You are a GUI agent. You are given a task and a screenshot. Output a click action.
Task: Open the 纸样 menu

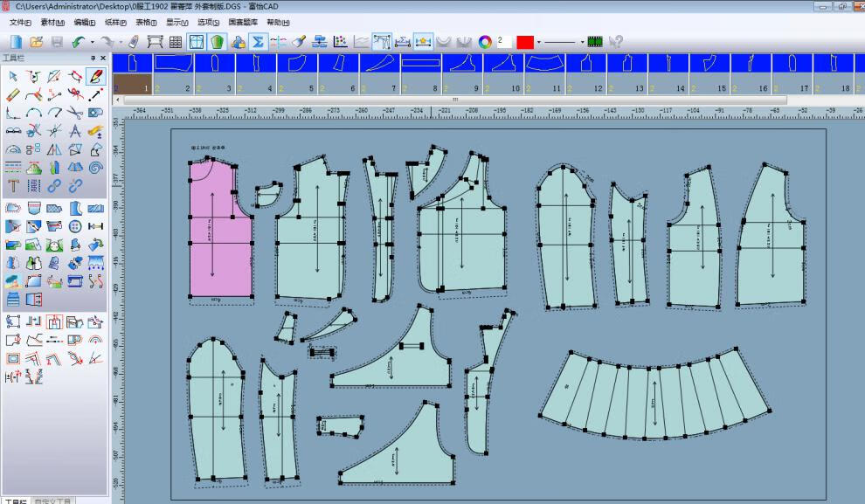pos(114,21)
